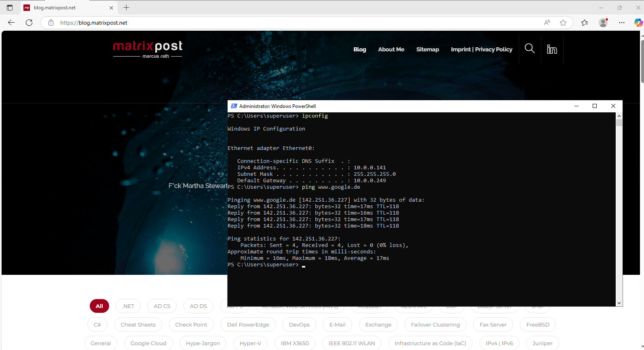Screen dimensions: 644x350
Task: Select the Check Point tag
Action: [191, 325]
